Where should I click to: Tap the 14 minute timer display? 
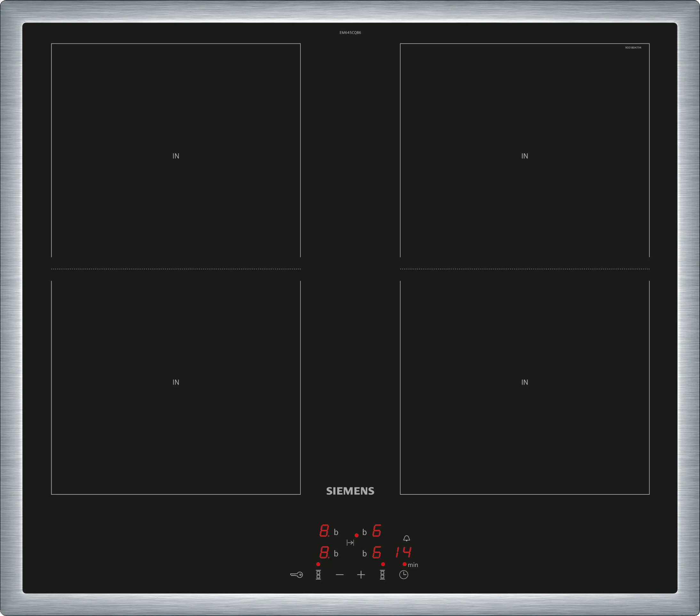point(403,552)
